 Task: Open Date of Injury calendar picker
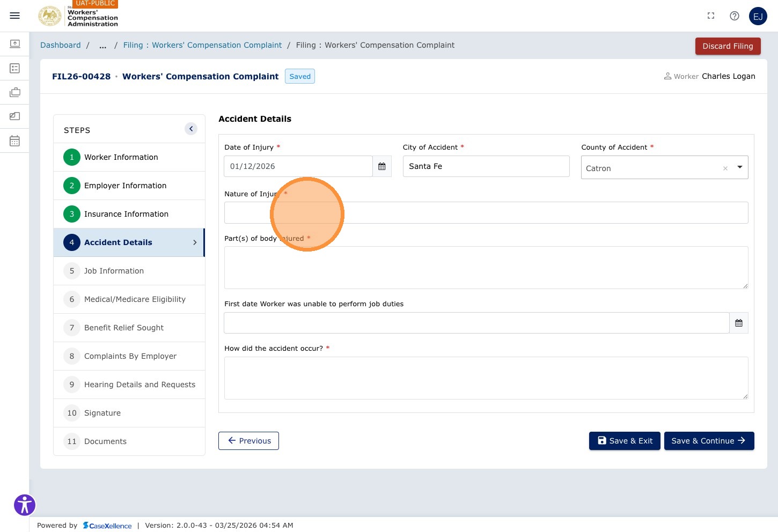tap(382, 166)
